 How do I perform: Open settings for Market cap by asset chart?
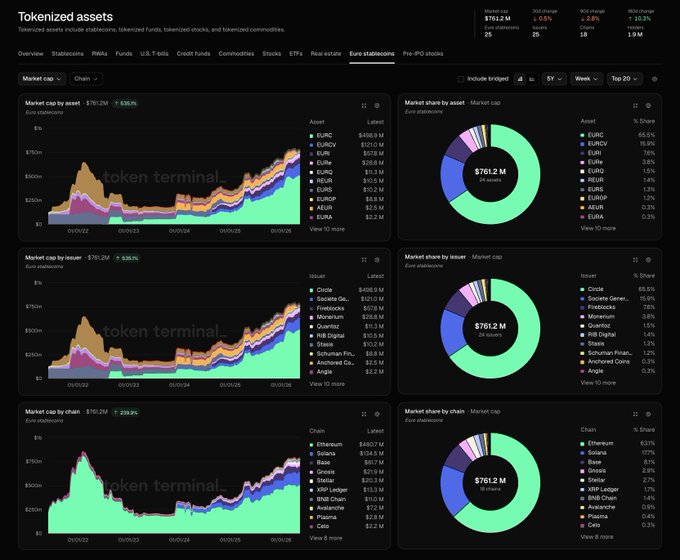tap(377, 105)
